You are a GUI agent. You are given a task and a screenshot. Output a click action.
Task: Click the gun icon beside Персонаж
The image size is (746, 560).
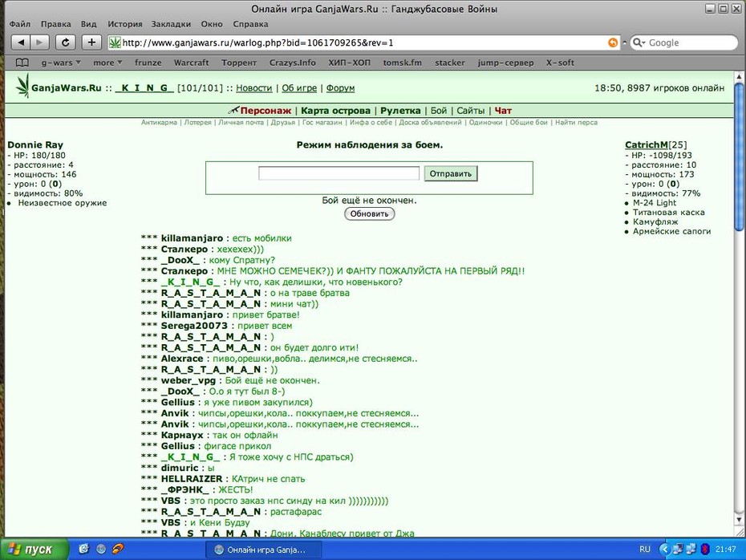tap(233, 111)
